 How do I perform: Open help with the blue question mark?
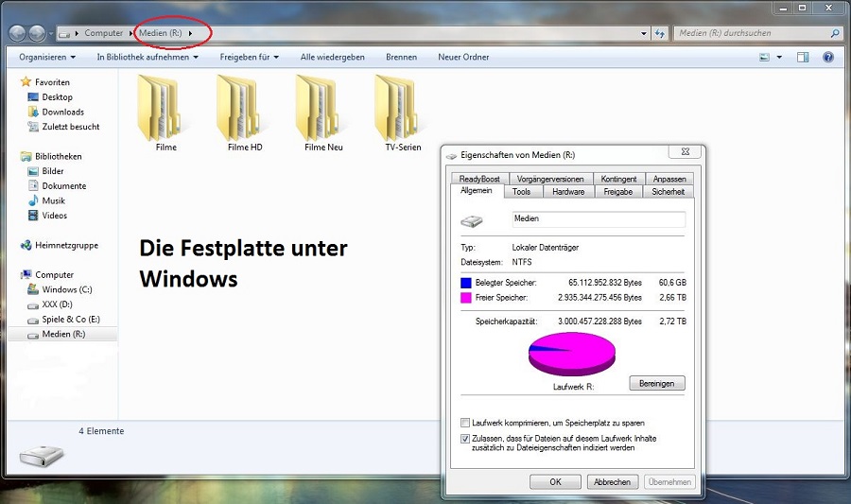pyautogui.click(x=828, y=57)
